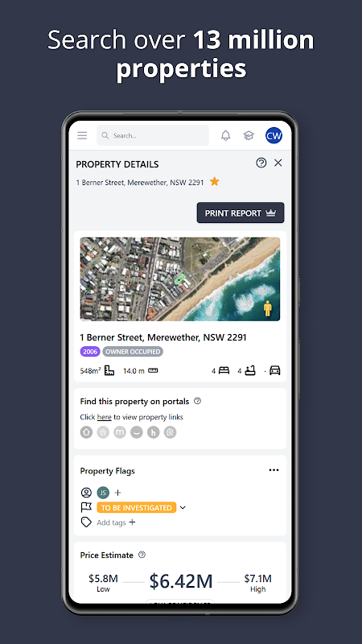Open the aerial map thumbnail
Viewport: 362px width, 644px height.
tap(180, 279)
